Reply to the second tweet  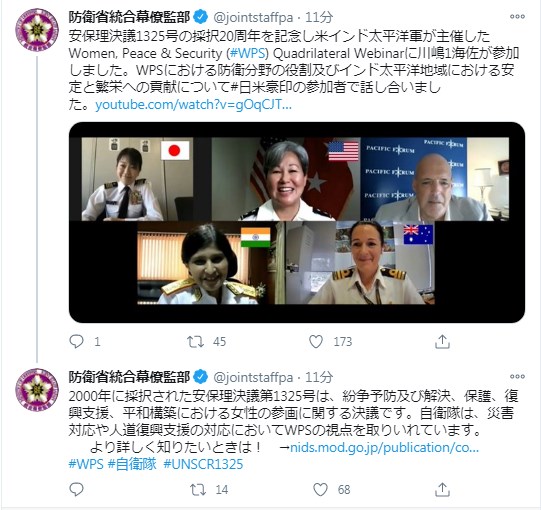click(76, 489)
